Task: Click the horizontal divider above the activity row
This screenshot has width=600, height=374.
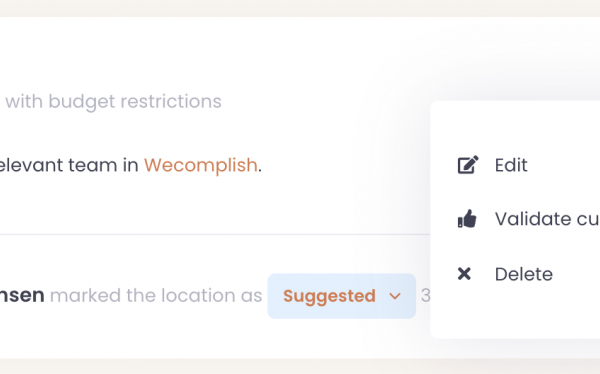Action: pos(214,234)
